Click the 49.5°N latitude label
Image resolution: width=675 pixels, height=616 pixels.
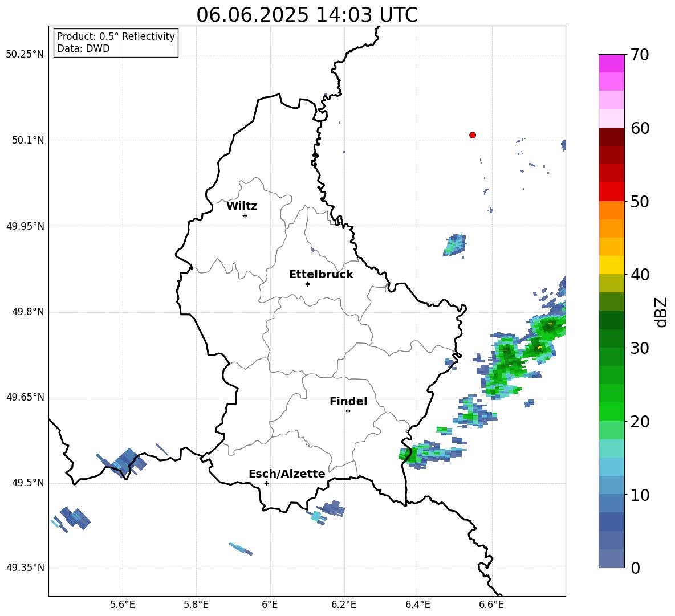(x=28, y=483)
